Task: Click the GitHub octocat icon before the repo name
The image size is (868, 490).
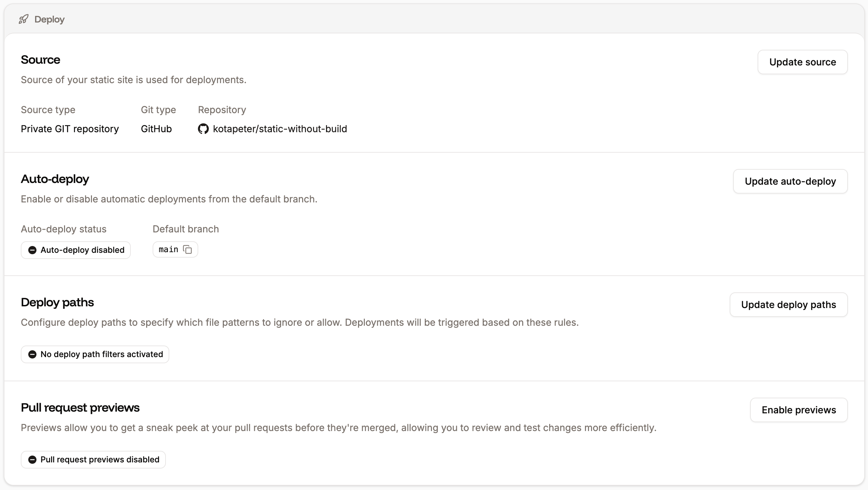Action: pyautogui.click(x=203, y=129)
